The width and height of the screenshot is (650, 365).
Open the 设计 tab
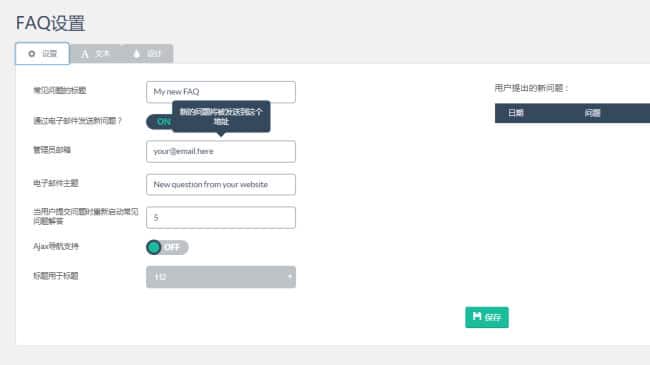pyautogui.click(x=147, y=54)
